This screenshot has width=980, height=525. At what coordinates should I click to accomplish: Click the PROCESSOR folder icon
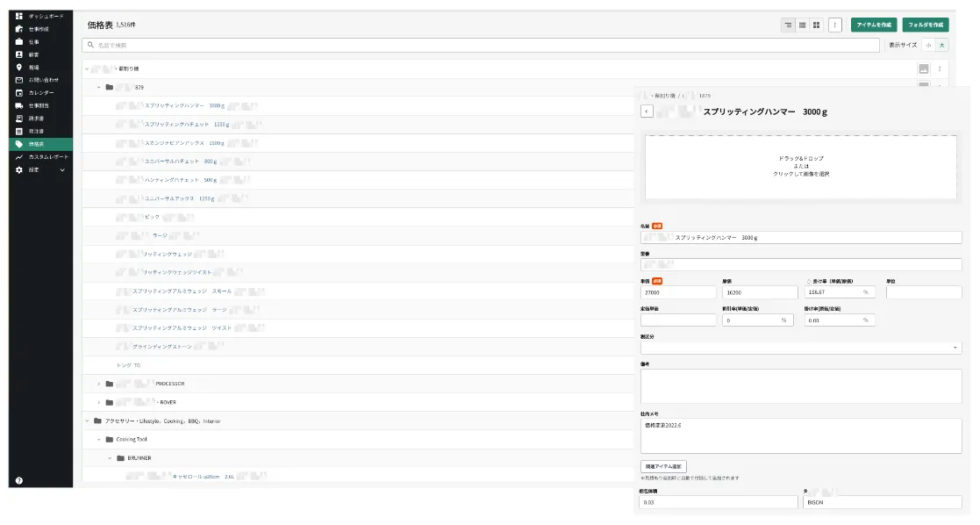pos(110,384)
